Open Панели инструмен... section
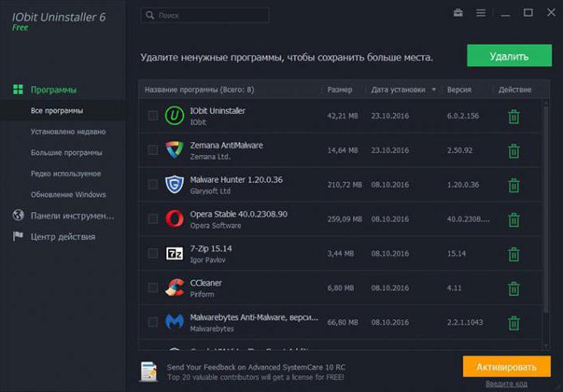 pyautogui.click(x=72, y=215)
